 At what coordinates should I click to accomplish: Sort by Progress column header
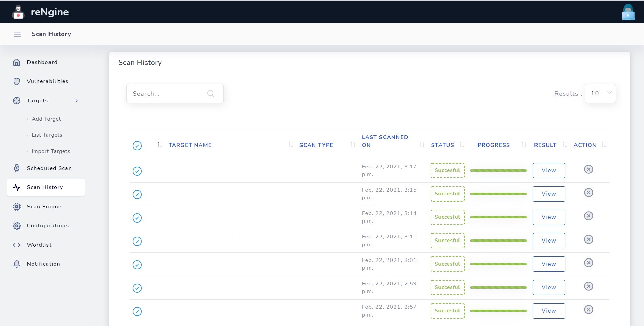[493, 145]
